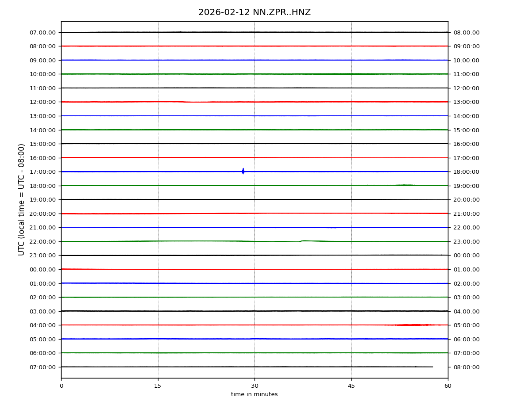Click the end of the bottom black trace
This screenshot has width=509, height=420.
[x=432, y=367]
